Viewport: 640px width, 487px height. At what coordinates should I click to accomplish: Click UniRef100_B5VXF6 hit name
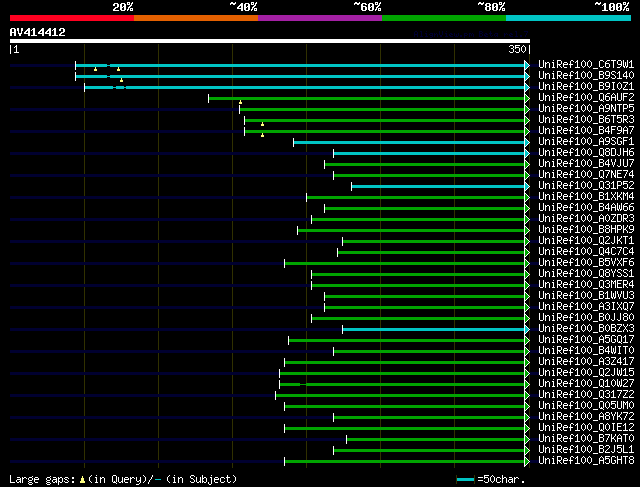click(586, 263)
